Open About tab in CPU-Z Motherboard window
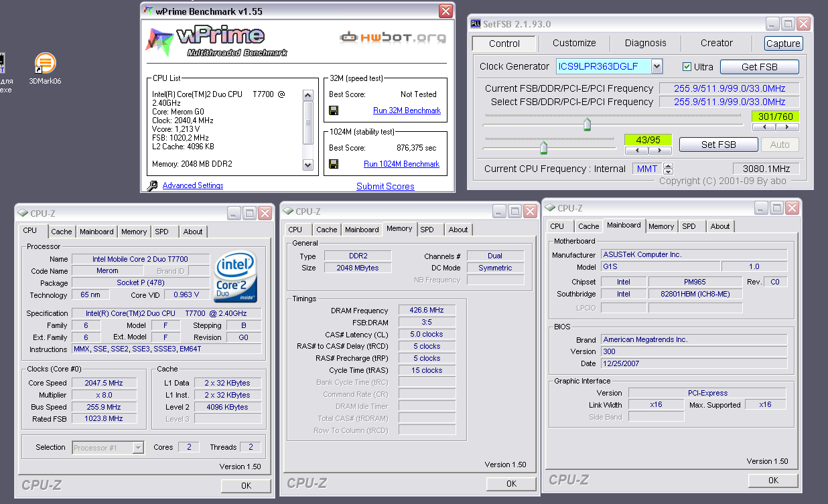Screen dimensions: 828x504 click(720, 226)
